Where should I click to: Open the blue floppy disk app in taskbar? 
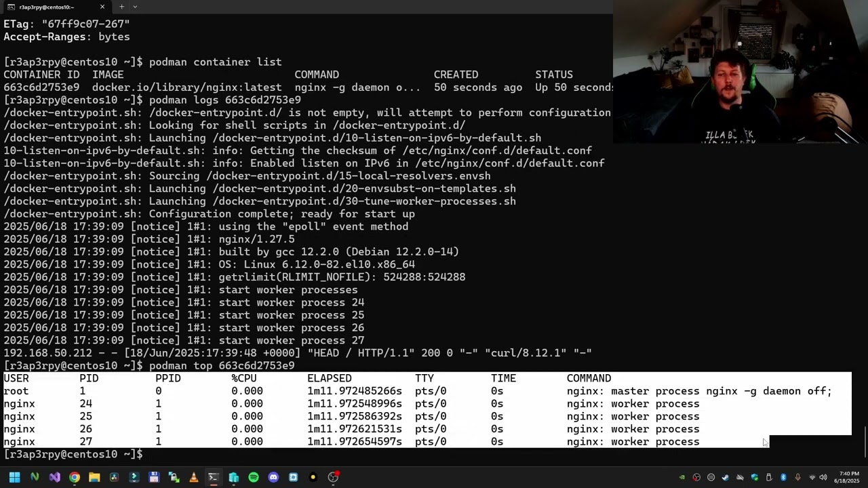pos(154,477)
